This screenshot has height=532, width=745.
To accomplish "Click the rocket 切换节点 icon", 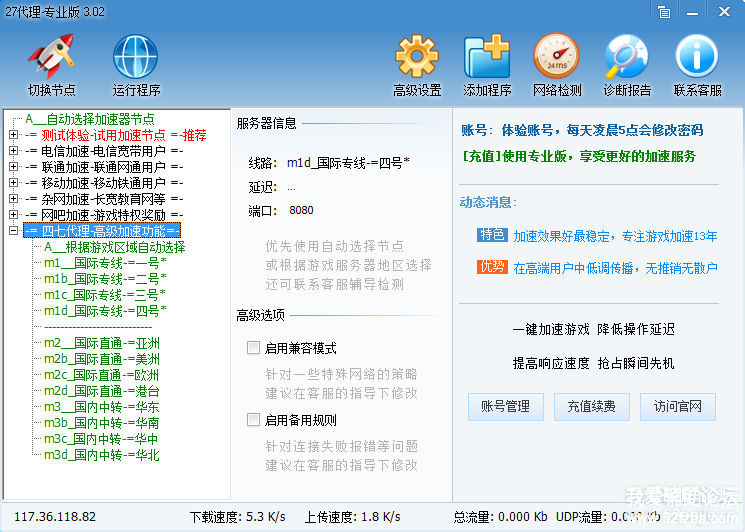I will point(51,56).
